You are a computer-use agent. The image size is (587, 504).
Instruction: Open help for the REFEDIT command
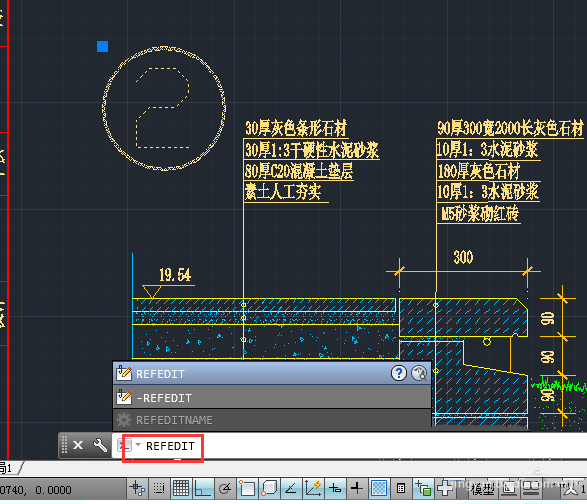[x=399, y=373]
